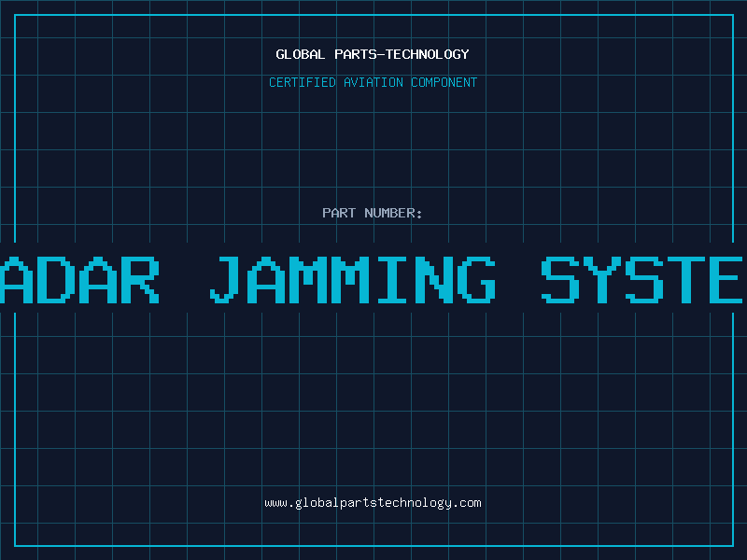This screenshot has width=747, height=560.
Task: Click the '.com' ending of the website address
Action: pyautogui.click(x=466, y=503)
